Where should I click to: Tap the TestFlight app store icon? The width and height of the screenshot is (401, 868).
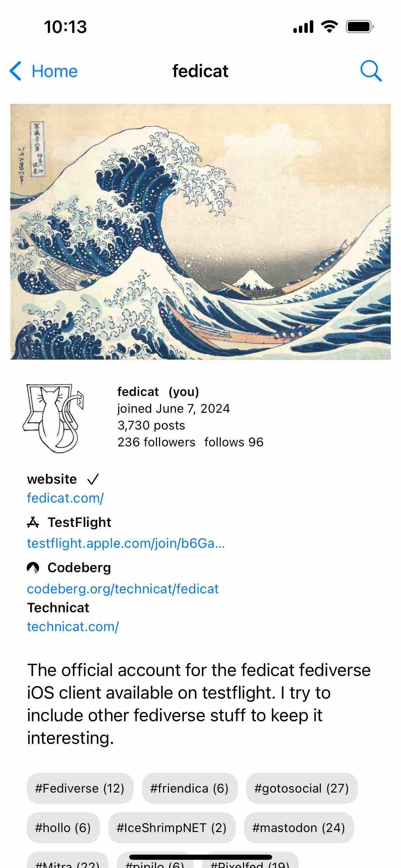point(33,522)
